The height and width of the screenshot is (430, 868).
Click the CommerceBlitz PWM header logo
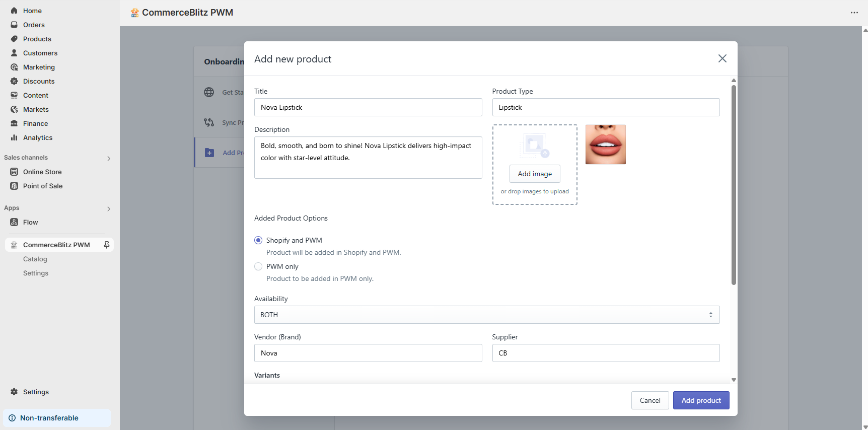click(x=134, y=13)
